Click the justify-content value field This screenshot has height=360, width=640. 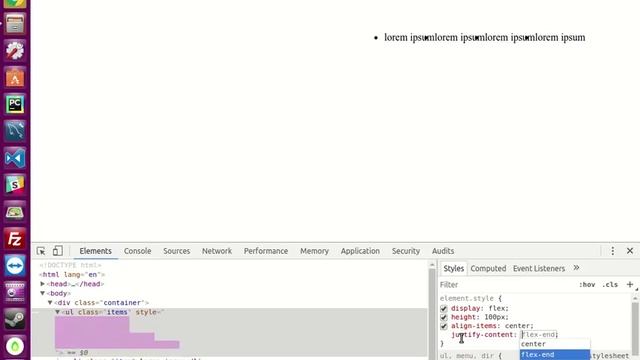tap(538, 335)
